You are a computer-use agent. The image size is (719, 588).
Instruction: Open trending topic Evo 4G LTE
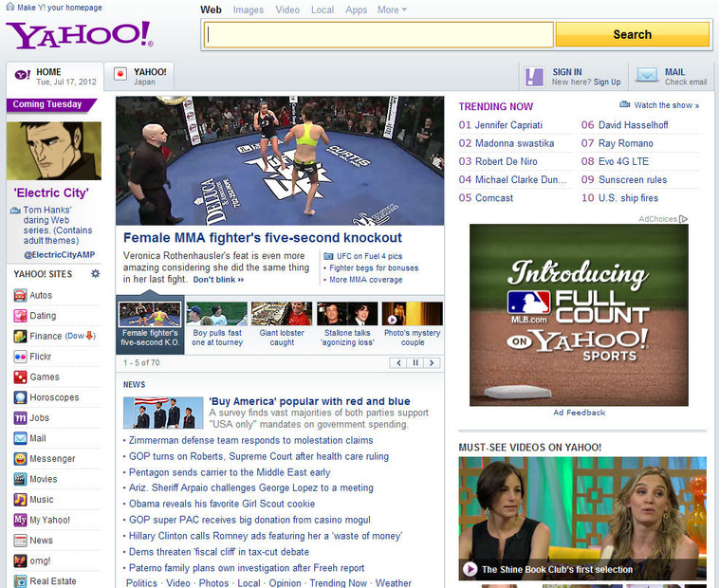pyautogui.click(x=623, y=161)
